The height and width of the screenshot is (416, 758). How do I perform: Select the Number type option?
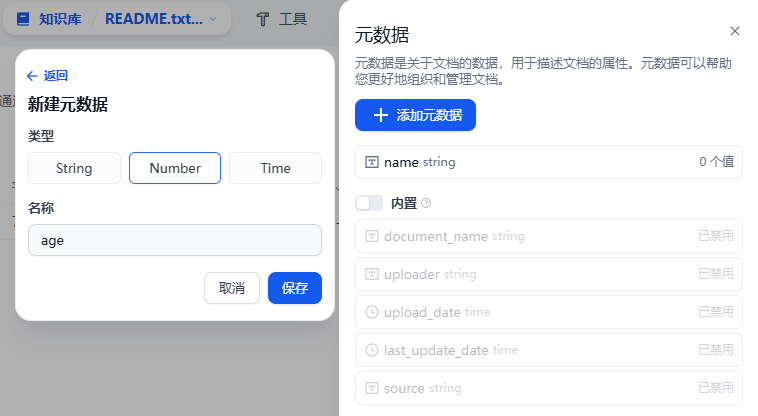175,168
